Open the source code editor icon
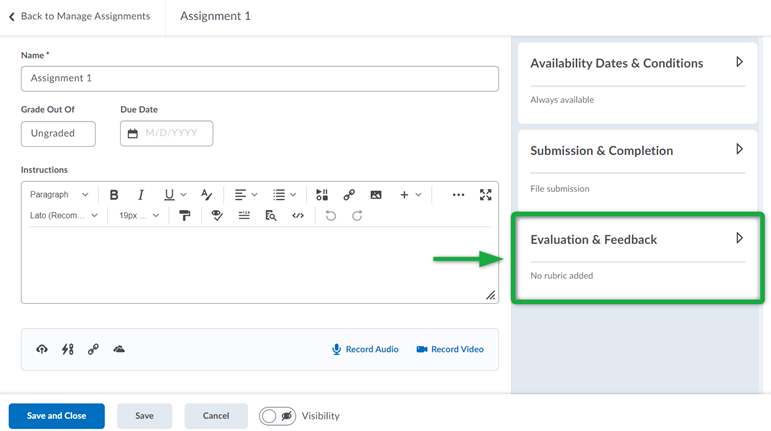This screenshot has height=431, width=771. (298, 216)
